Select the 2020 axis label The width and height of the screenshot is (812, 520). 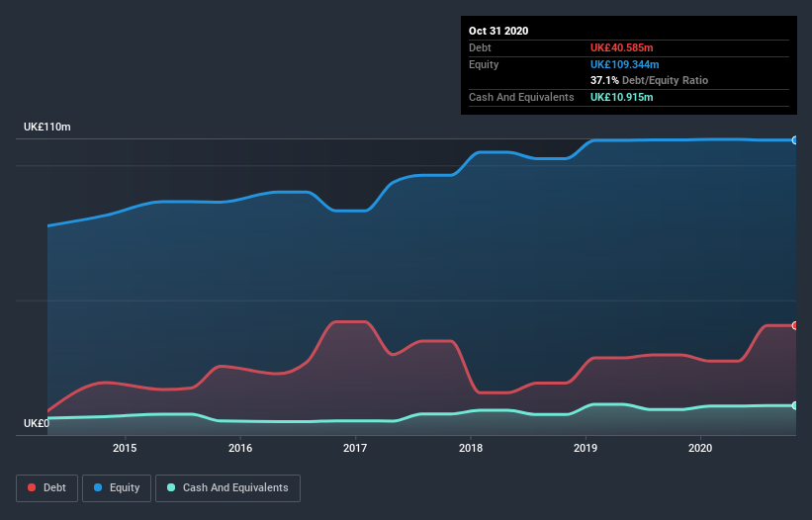pos(700,448)
